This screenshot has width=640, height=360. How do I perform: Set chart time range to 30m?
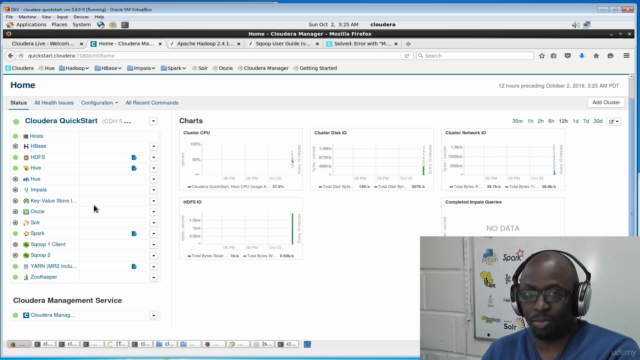(x=517, y=121)
